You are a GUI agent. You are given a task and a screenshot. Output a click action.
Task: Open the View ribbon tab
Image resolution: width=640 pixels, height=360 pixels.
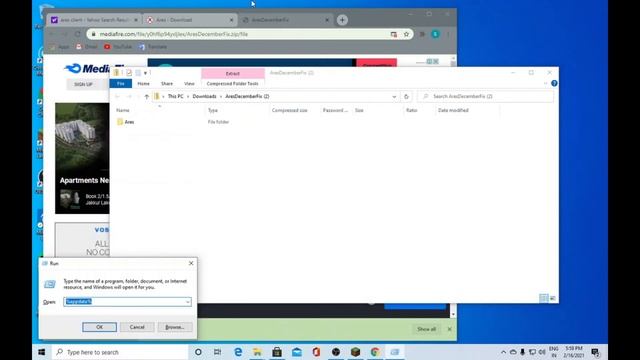[189, 84]
